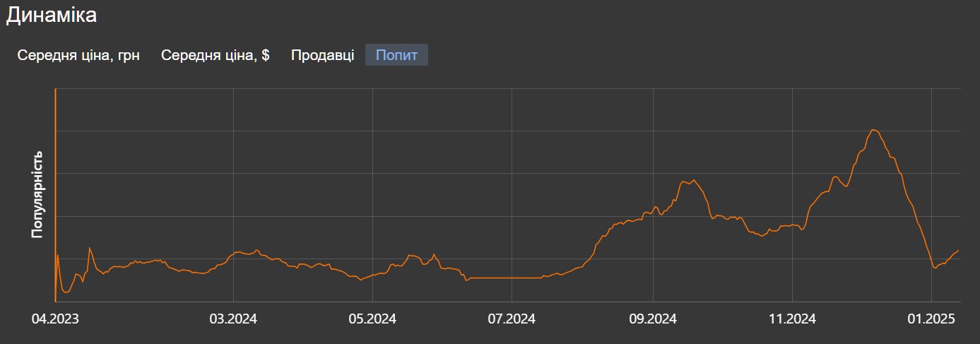Image resolution: width=980 pixels, height=344 pixels.
Task: Click the 04.2023 date label
Action: point(55,319)
